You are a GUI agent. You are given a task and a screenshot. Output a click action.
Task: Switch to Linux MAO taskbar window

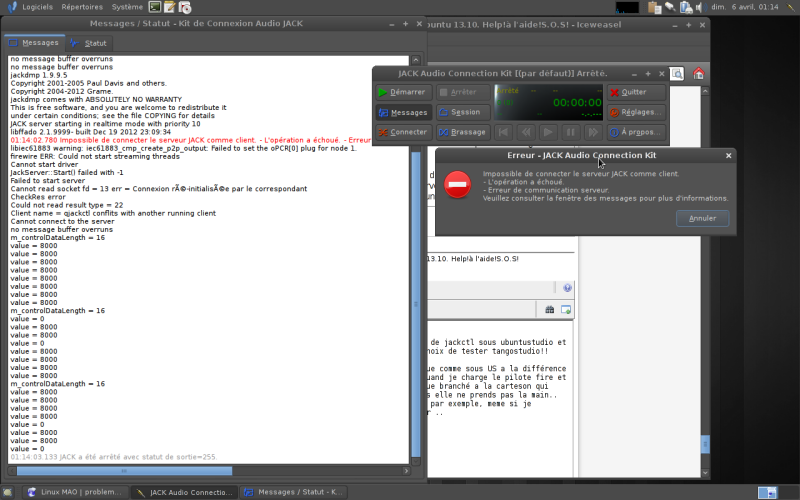pos(76,492)
